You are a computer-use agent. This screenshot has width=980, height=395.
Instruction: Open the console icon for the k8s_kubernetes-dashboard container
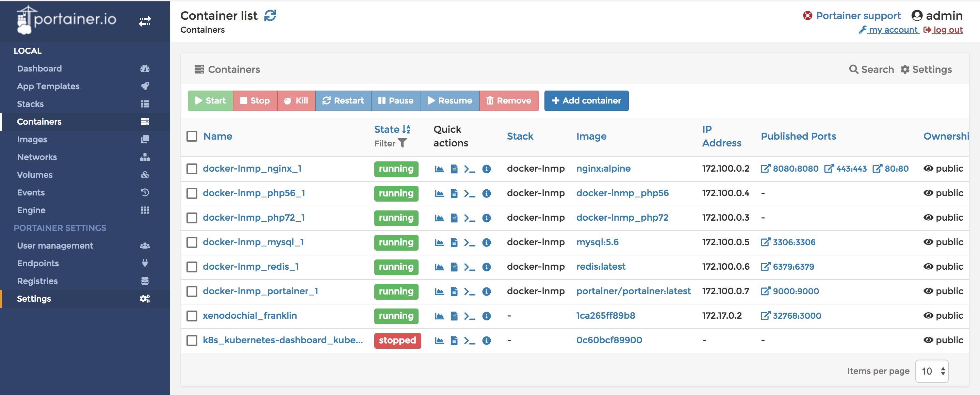click(470, 341)
